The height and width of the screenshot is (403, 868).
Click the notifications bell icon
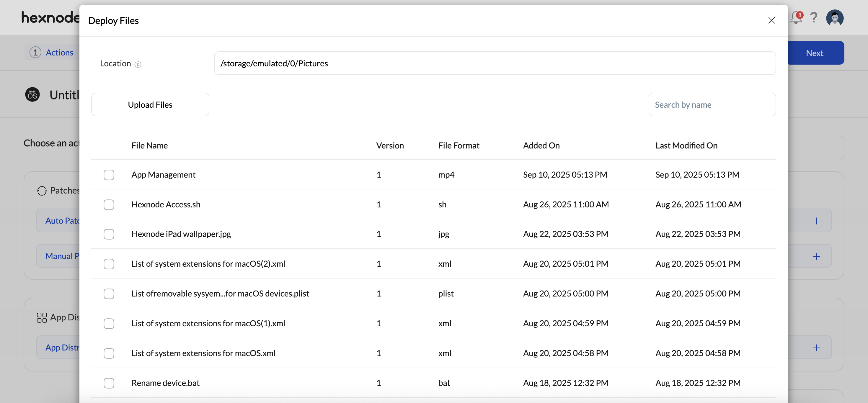pos(796,17)
